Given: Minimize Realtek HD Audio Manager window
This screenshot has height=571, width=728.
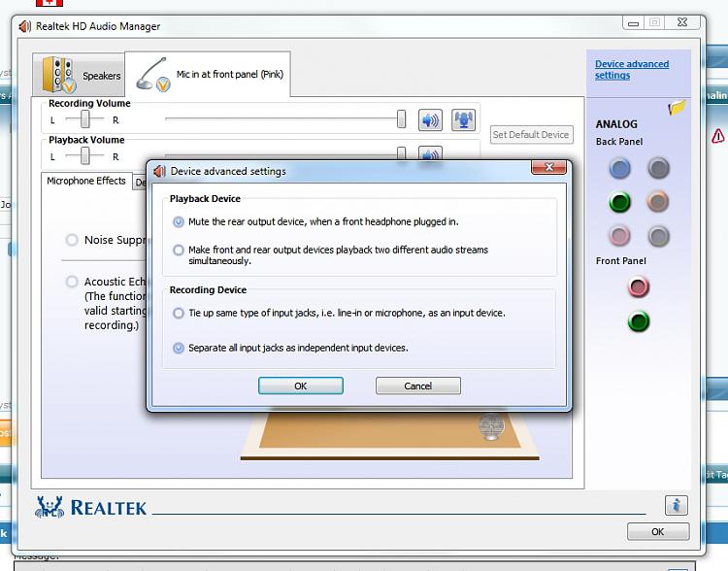Looking at the screenshot, I should [633, 22].
